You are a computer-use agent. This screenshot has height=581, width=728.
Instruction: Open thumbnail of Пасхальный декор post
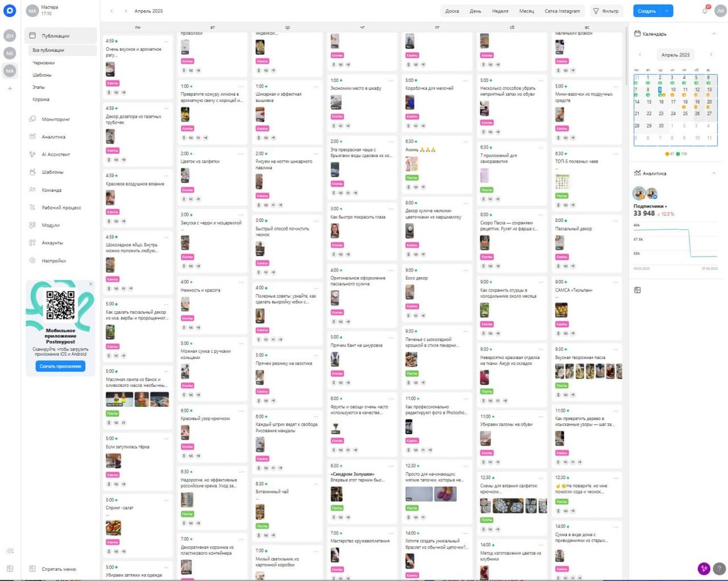coord(560,243)
